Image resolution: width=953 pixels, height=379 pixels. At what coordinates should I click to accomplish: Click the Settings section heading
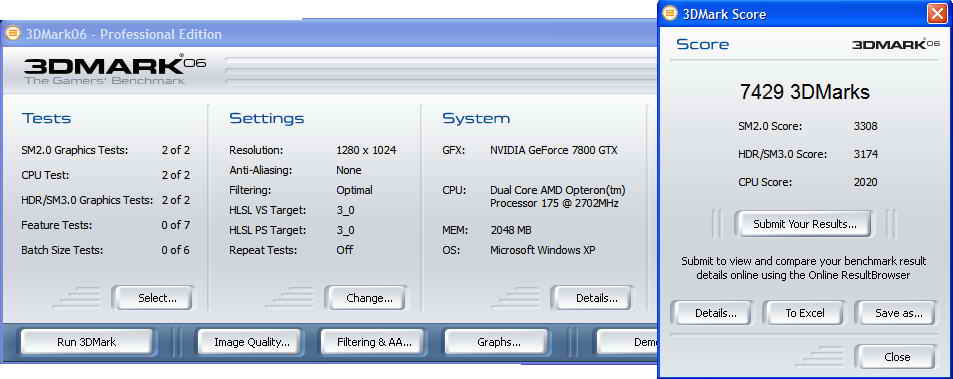pyautogui.click(x=267, y=118)
